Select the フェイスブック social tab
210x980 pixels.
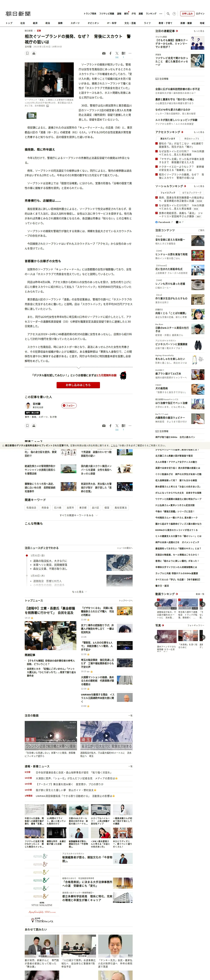[168, 193]
